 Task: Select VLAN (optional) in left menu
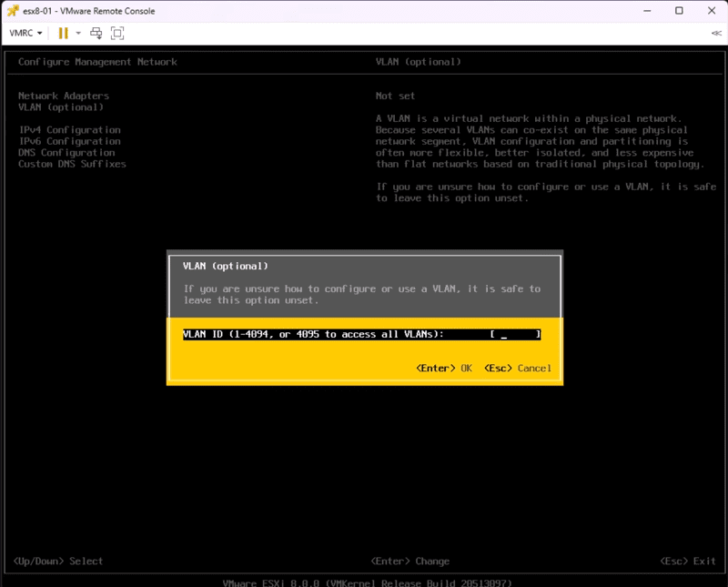(61, 107)
